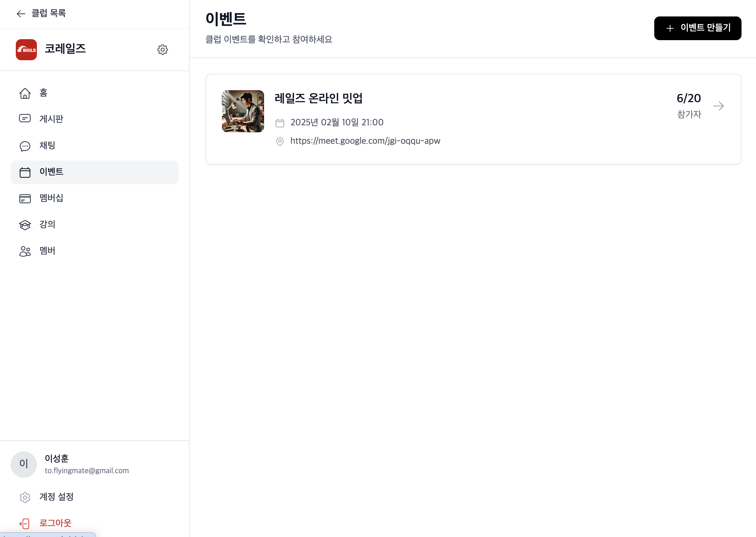Click the back arrow beside 클럽 목록

click(x=21, y=13)
